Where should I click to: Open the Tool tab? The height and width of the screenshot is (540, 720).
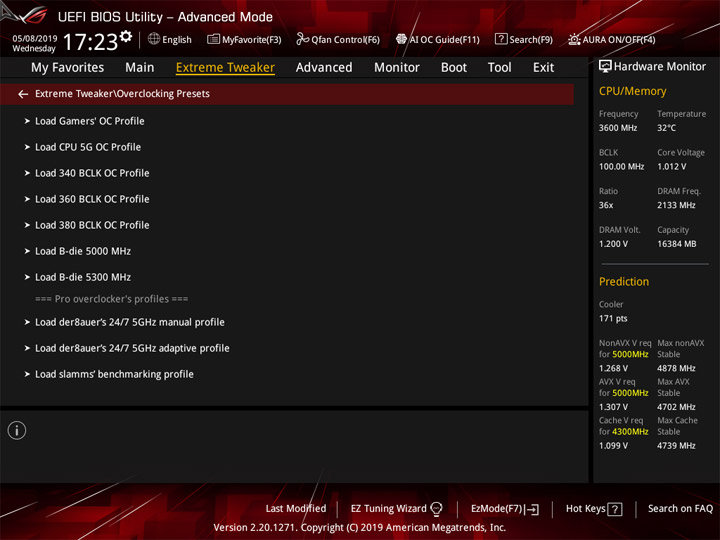[x=499, y=68]
